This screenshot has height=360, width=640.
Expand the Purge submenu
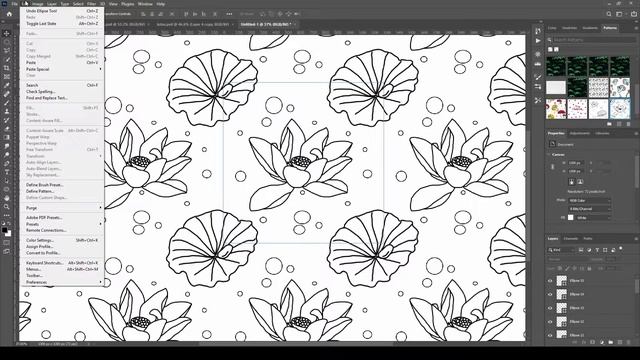[x=62, y=208]
